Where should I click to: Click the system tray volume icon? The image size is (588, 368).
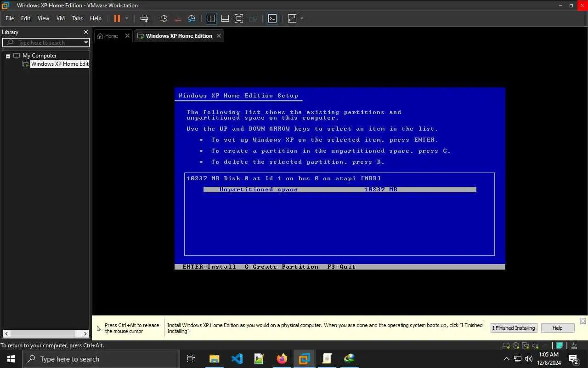click(529, 359)
